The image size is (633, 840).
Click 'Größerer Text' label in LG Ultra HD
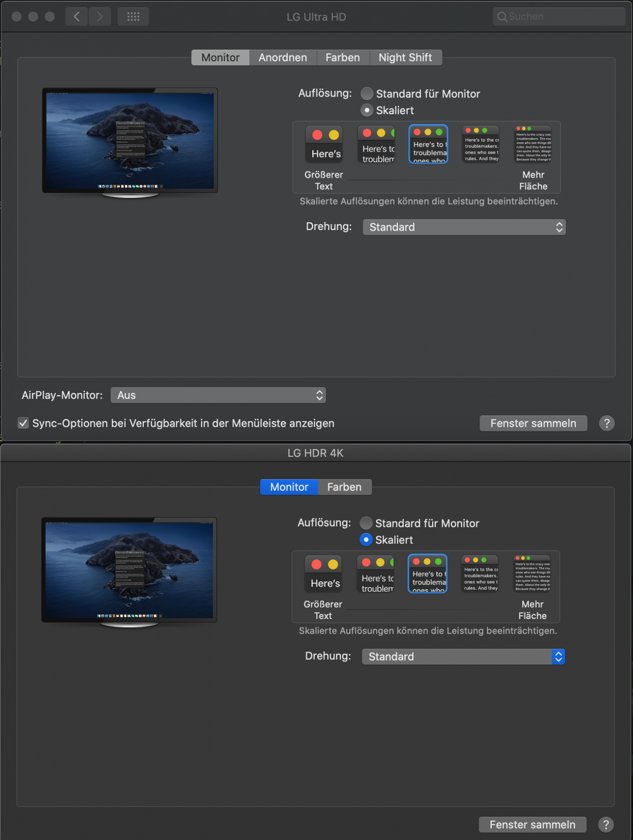[324, 181]
